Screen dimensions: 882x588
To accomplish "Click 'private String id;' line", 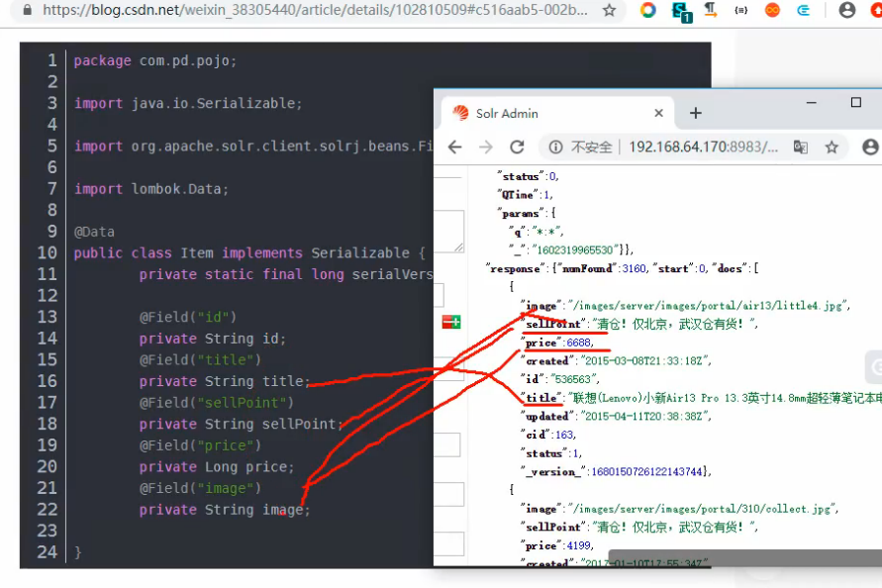I will (x=213, y=339).
